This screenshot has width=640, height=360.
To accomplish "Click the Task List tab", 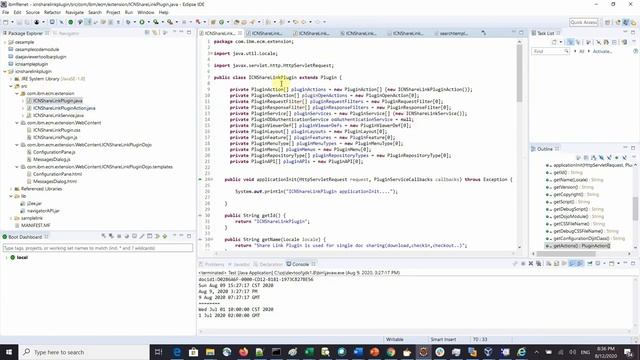I will (x=546, y=33).
